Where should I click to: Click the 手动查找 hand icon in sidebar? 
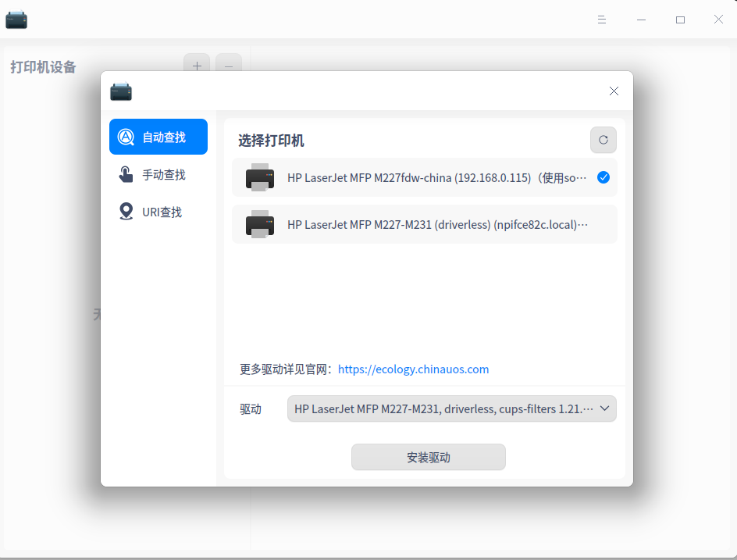click(126, 174)
